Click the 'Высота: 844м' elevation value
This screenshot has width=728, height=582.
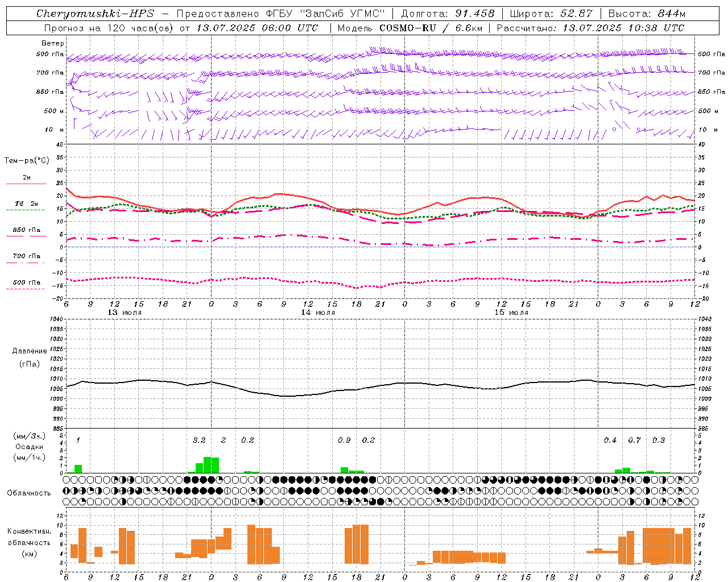[x=647, y=14]
